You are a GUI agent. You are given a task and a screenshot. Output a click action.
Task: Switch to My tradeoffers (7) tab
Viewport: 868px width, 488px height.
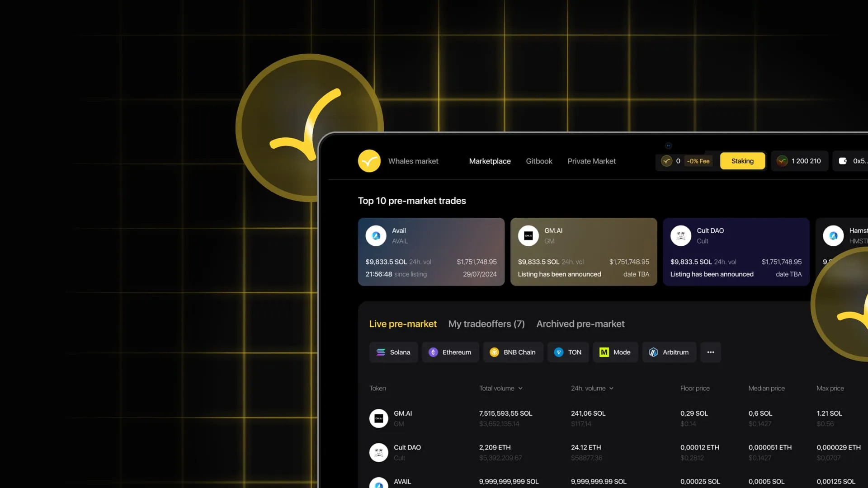[486, 324]
